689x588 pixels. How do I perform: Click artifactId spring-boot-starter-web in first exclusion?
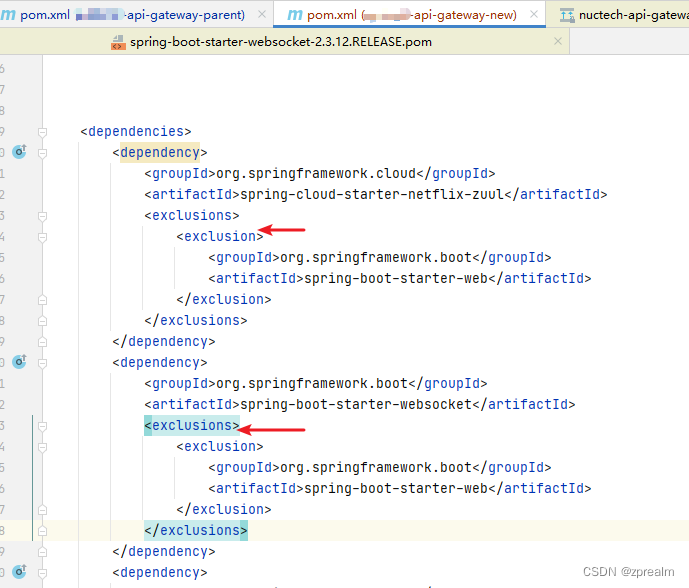(x=400, y=279)
